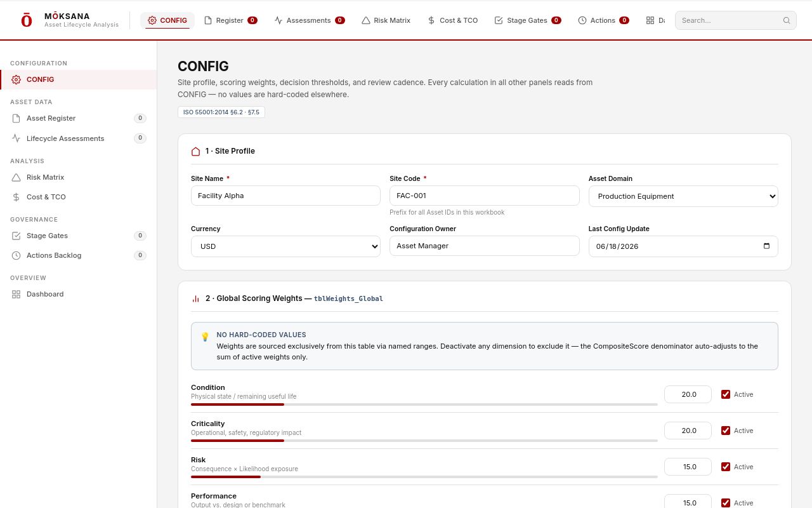Click the ISO 55001:2014 reference badge

(x=221, y=112)
